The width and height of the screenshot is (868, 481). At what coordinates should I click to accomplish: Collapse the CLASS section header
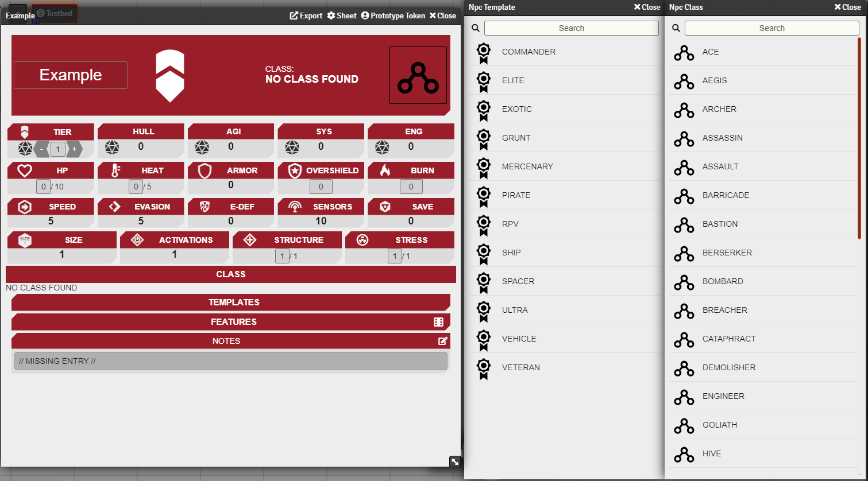(x=231, y=274)
